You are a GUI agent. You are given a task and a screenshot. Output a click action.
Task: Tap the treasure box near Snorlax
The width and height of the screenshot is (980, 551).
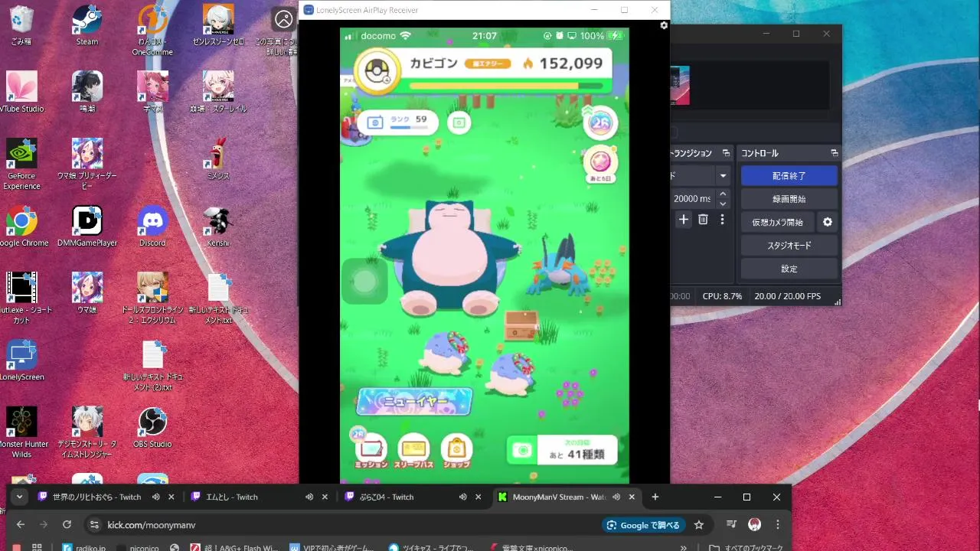pos(521,325)
